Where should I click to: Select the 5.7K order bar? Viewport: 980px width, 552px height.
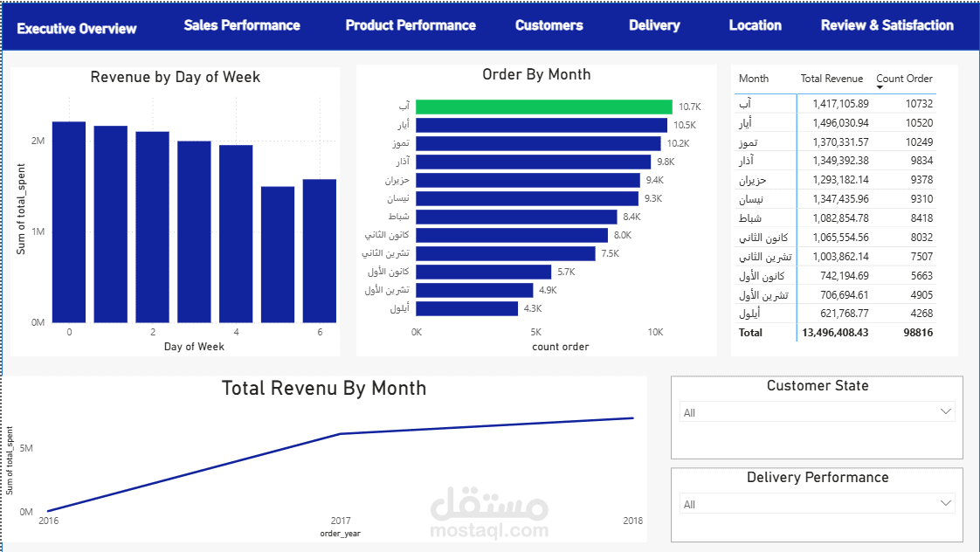[x=484, y=272]
